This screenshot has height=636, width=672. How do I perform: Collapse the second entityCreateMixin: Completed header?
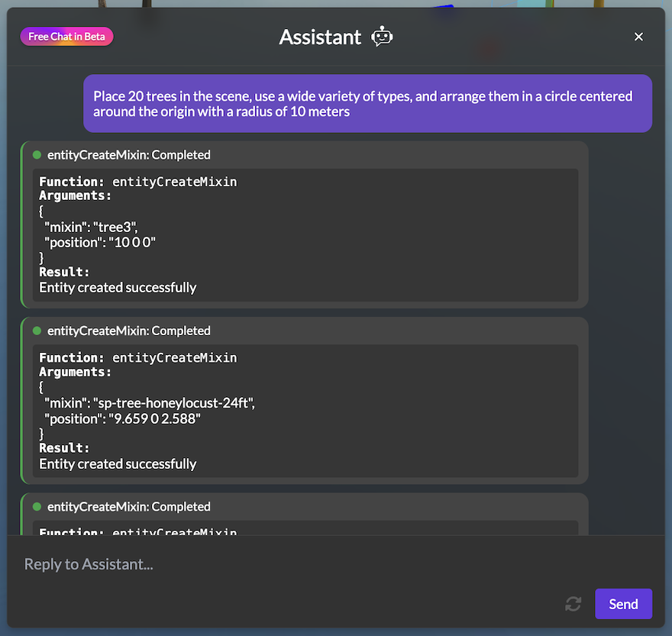(x=128, y=331)
